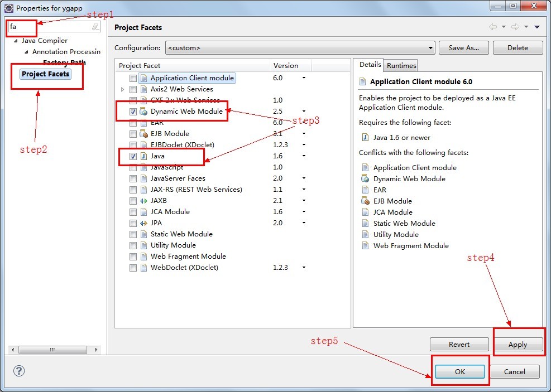Select the Details tab
Viewport: 551px width, 392px height.
[x=370, y=65]
